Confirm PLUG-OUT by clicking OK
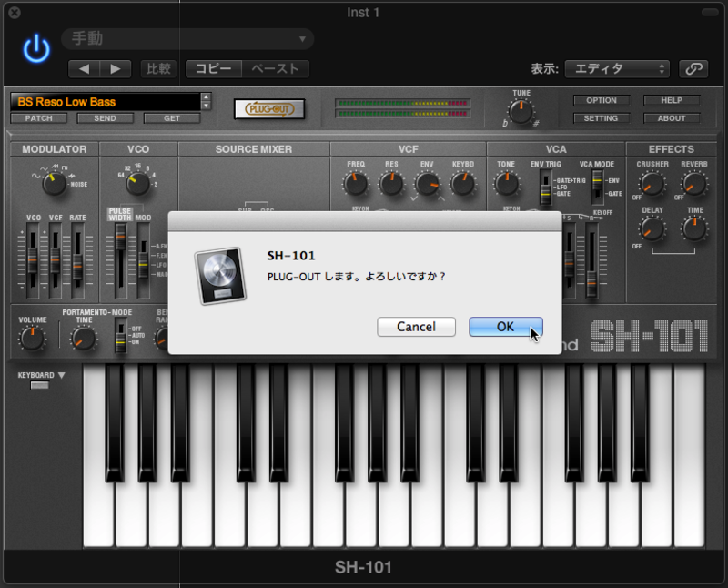The height and width of the screenshot is (588, 728). coord(506,327)
